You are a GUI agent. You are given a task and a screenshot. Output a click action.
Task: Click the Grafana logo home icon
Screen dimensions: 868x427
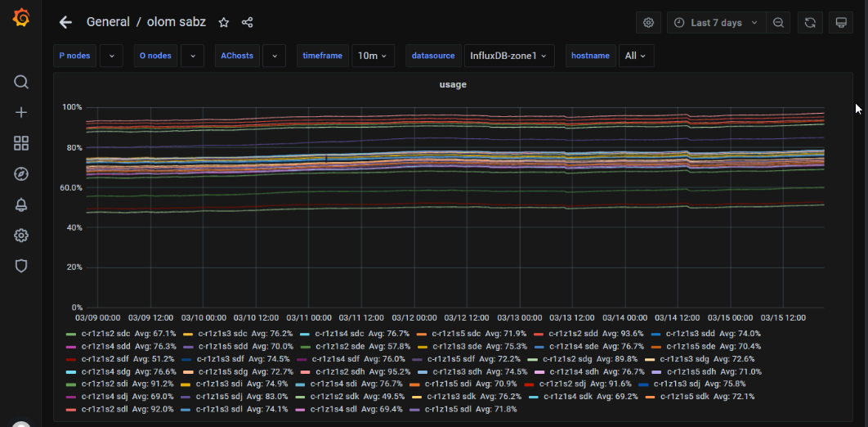[21, 18]
